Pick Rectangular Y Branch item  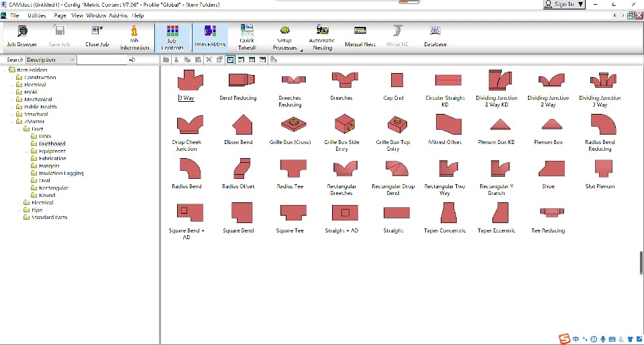click(496, 178)
